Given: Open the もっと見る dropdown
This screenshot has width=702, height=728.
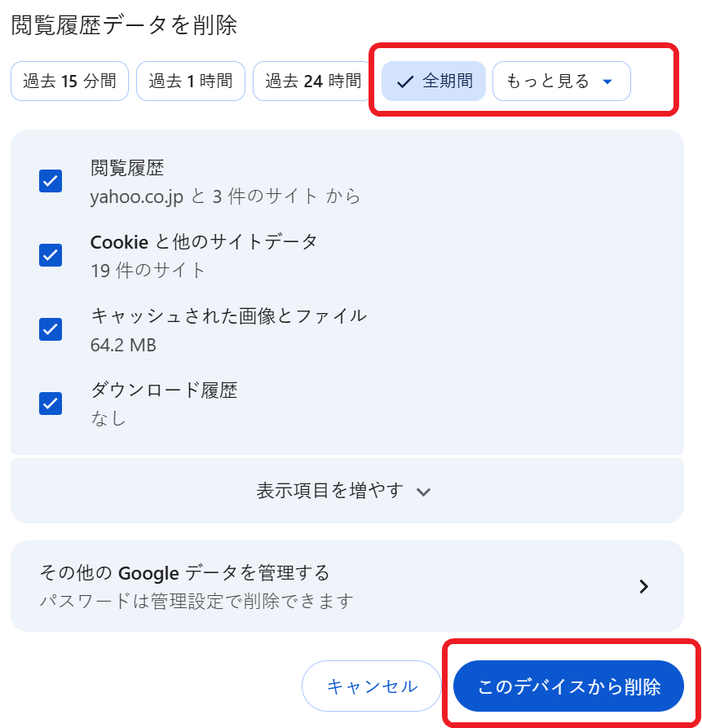Looking at the screenshot, I should coord(561,82).
